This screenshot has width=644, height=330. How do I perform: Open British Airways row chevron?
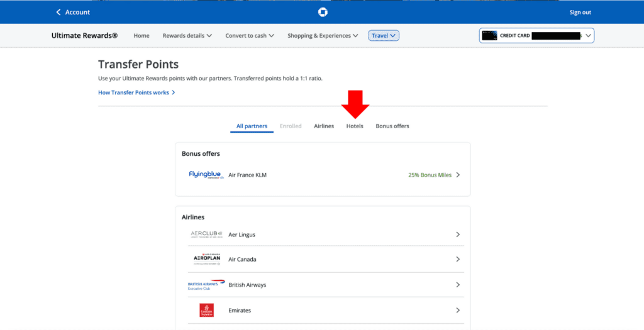(x=458, y=285)
